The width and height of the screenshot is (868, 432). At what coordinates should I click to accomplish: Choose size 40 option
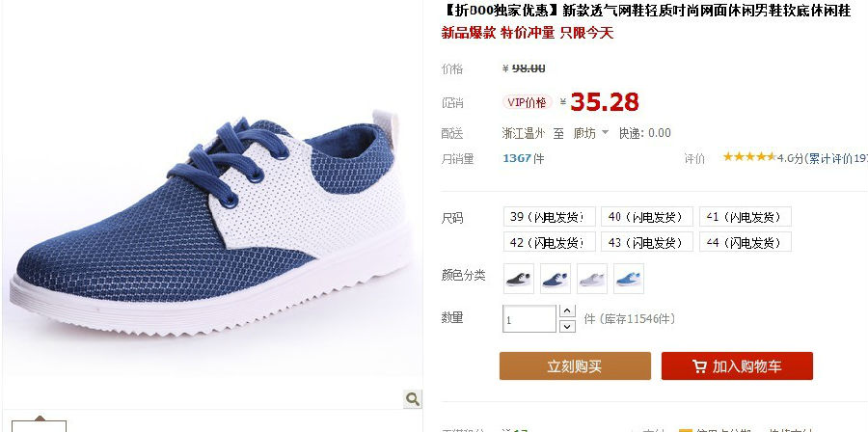[646, 217]
